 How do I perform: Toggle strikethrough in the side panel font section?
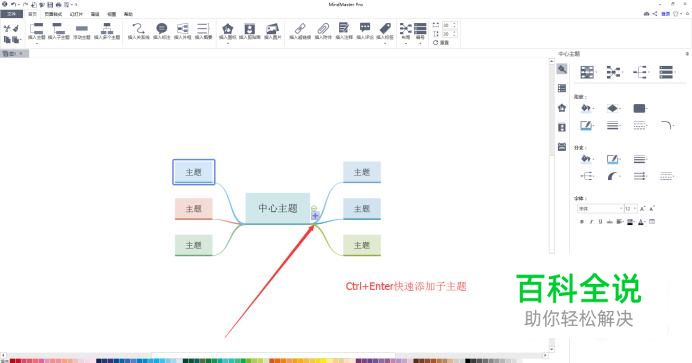(609, 222)
